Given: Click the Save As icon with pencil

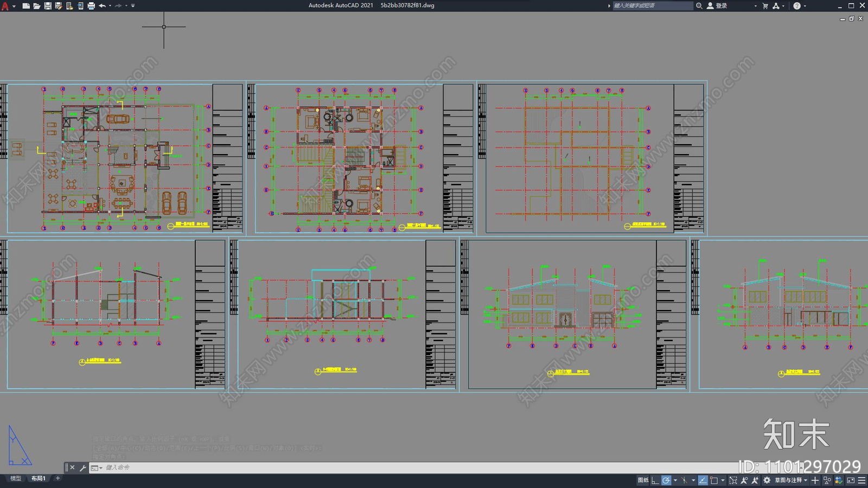Looking at the screenshot, I should (x=59, y=6).
